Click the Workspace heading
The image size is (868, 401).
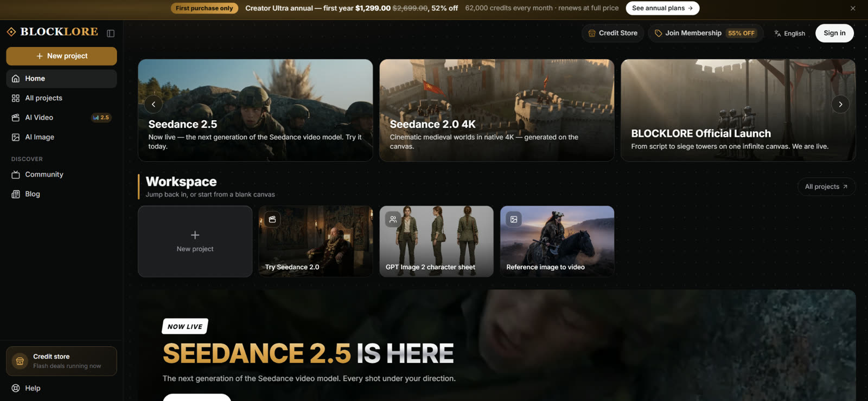(x=181, y=182)
